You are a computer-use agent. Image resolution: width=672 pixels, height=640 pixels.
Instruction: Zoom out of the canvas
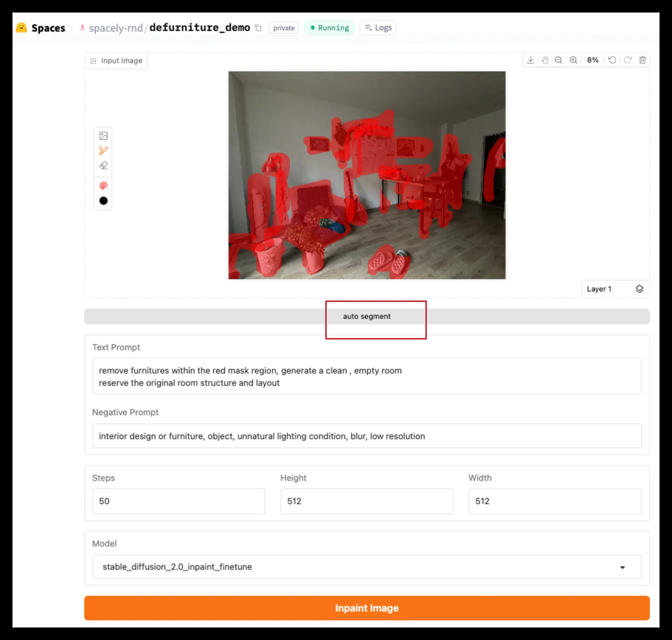point(558,60)
